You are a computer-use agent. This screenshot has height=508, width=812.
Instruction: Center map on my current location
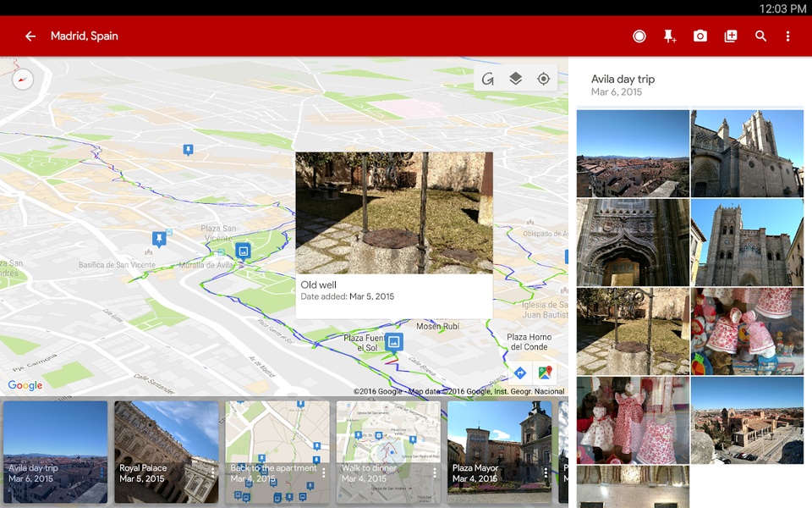(x=543, y=79)
